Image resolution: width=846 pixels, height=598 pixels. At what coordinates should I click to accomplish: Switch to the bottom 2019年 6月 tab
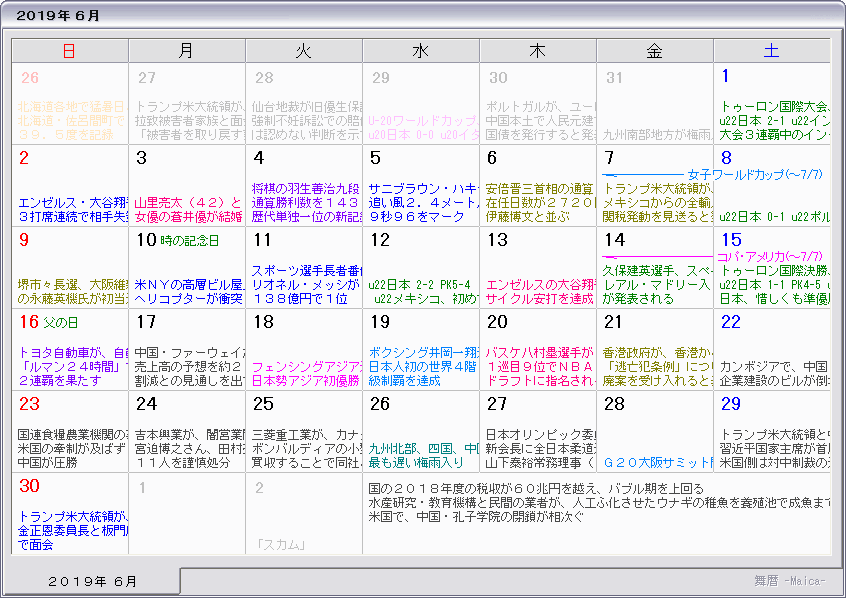click(x=93, y=581)
